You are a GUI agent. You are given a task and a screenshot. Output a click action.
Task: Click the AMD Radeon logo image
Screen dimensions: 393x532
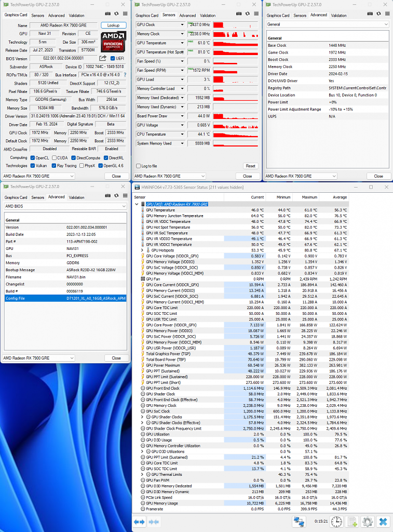113,42
